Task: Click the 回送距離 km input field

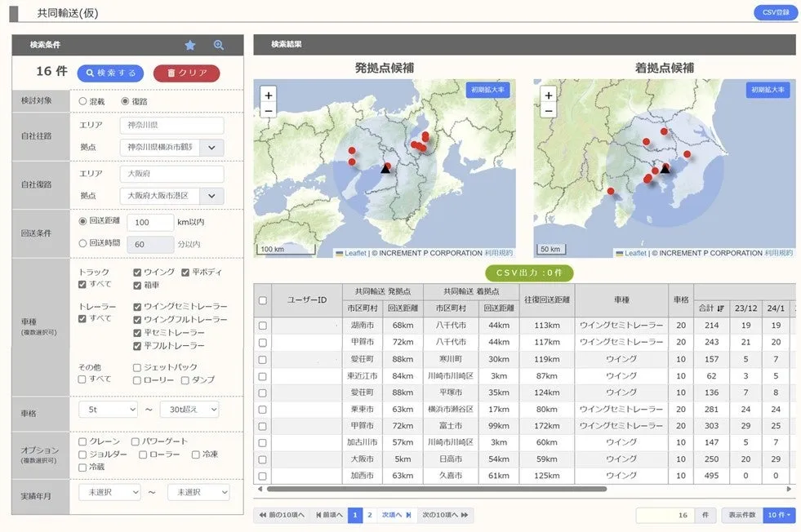Action: tap(150, 222)
